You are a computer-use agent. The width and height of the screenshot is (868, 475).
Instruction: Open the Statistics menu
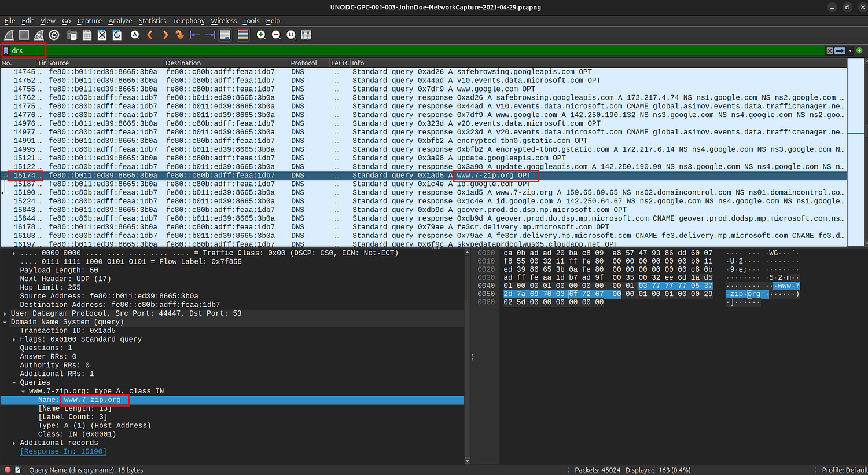point(152,21)
